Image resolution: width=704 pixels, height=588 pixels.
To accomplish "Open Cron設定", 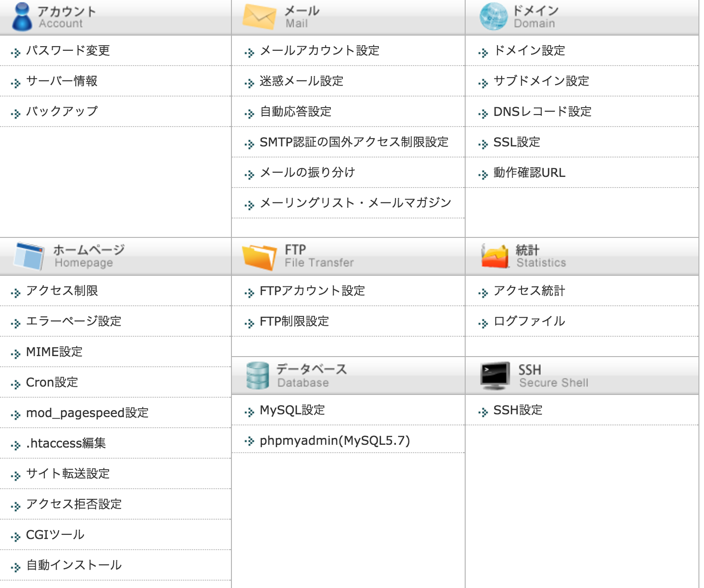I will click(52, 382).
